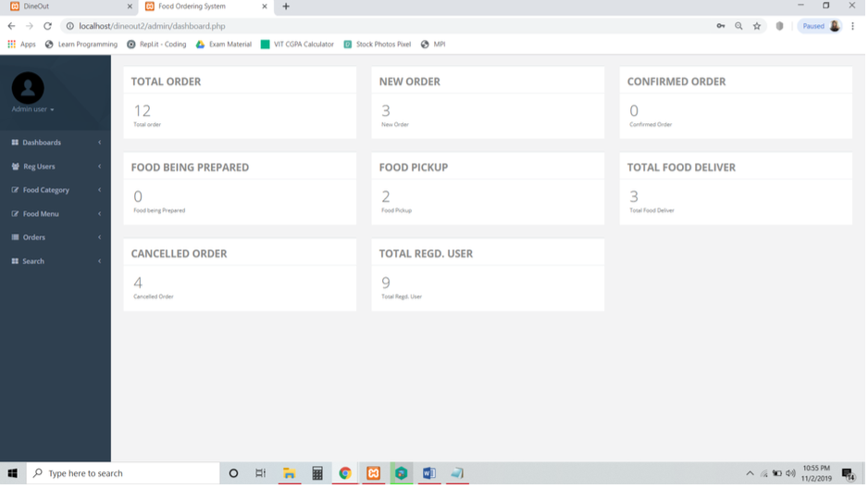
Task: Expand the Food Menu chevron
Action: [x=99, y=214]
